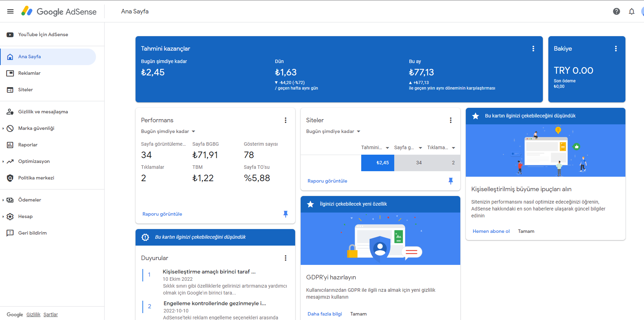Open announcement Kişiselleştirme amaçlı birinci taraf
The width and height of the screenshot is (644, 320).
coord(209,272)
